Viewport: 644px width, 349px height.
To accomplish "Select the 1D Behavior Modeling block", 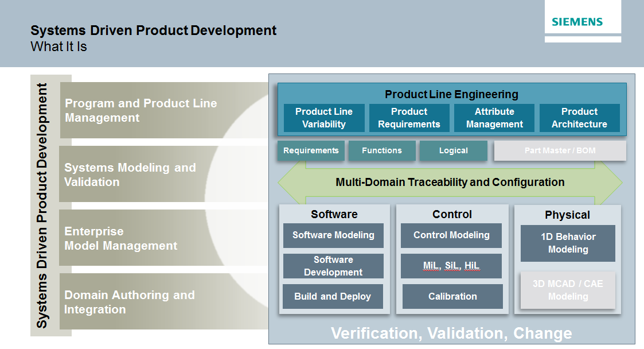I will pyautogui.click(x=567, y=243).
